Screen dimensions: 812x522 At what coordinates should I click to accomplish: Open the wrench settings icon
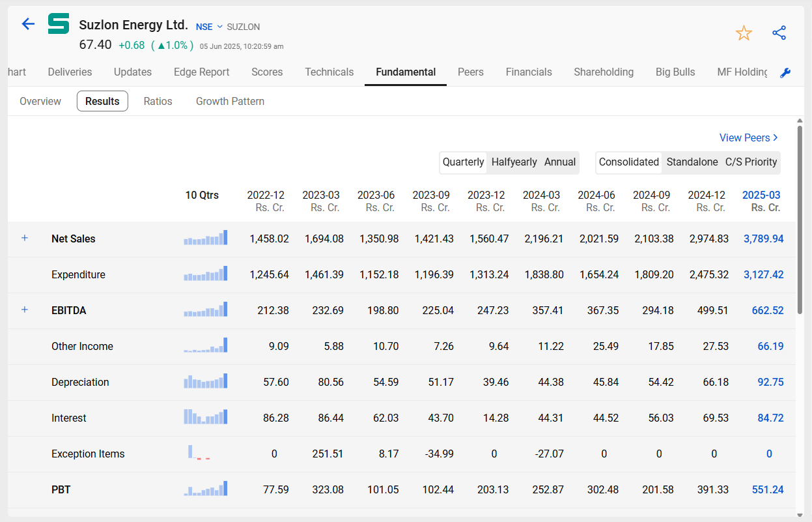785,73
